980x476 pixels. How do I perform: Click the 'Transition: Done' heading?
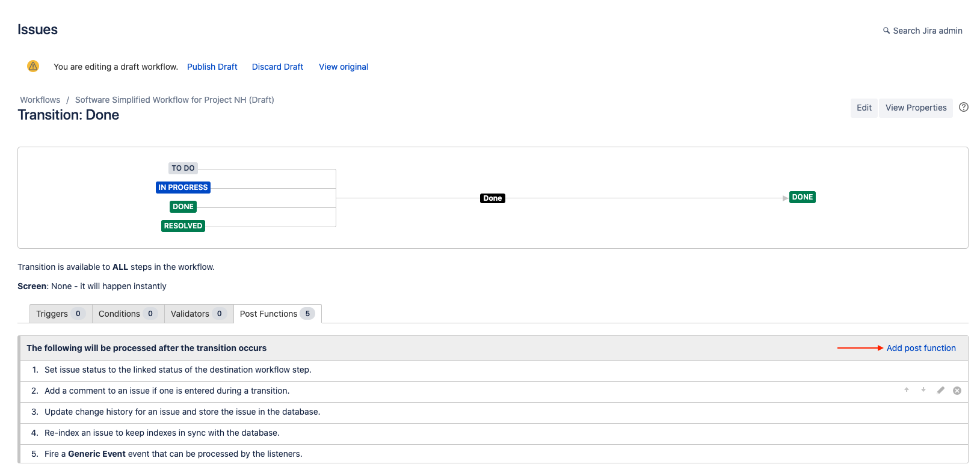pos(69,115)
